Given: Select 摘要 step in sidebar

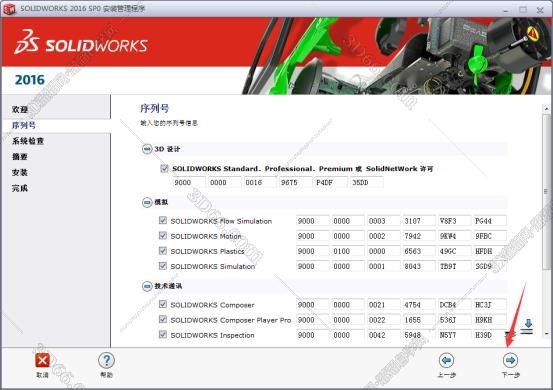Looking at the screenshot, I should [20, 157].
